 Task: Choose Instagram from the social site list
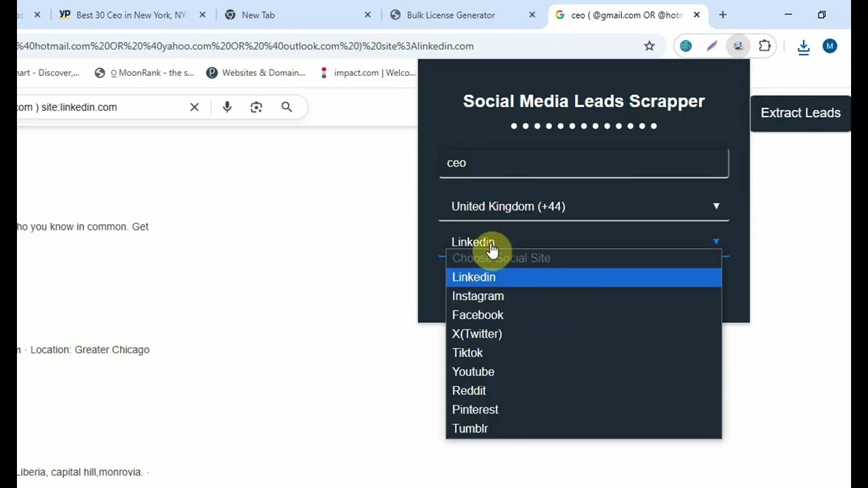[x=584, y=296]
